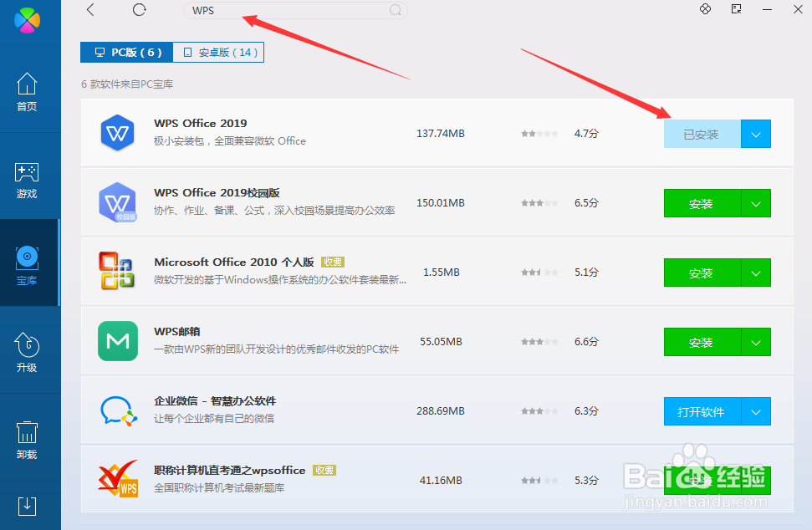Click the star rating of WPS邮箱

[539, 342]
